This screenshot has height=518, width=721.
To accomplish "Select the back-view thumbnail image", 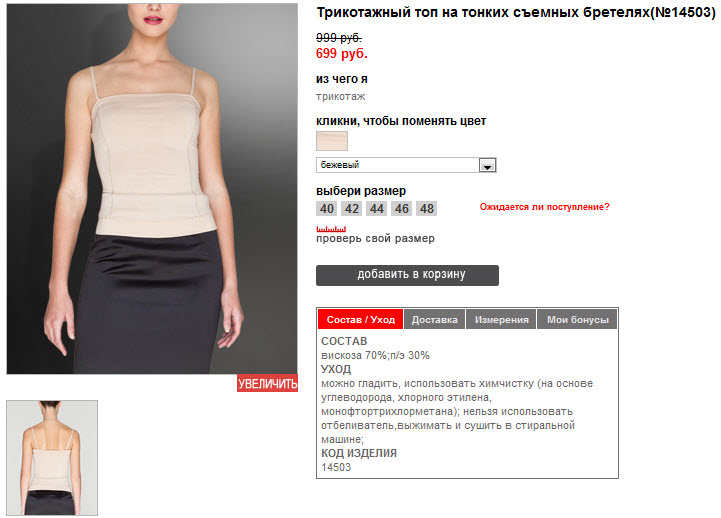I will pyautogui.click(x=52, y=458).
